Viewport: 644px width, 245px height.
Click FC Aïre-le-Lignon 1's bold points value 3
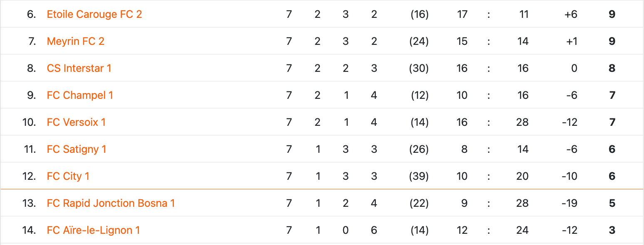pos(612,230)
